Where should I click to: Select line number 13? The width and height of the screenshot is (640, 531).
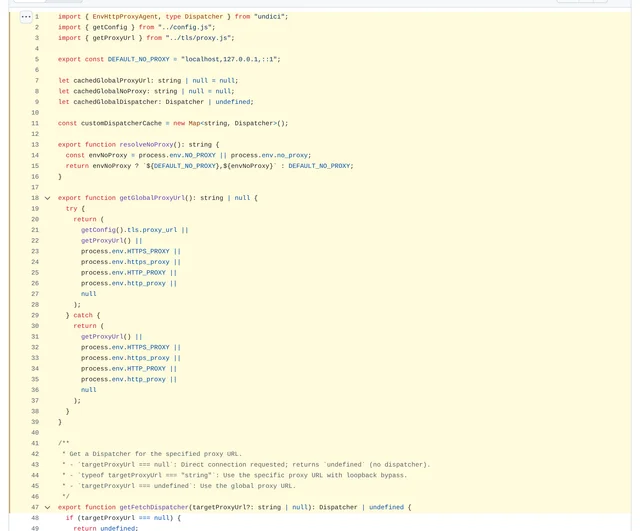tap(35, 144)
